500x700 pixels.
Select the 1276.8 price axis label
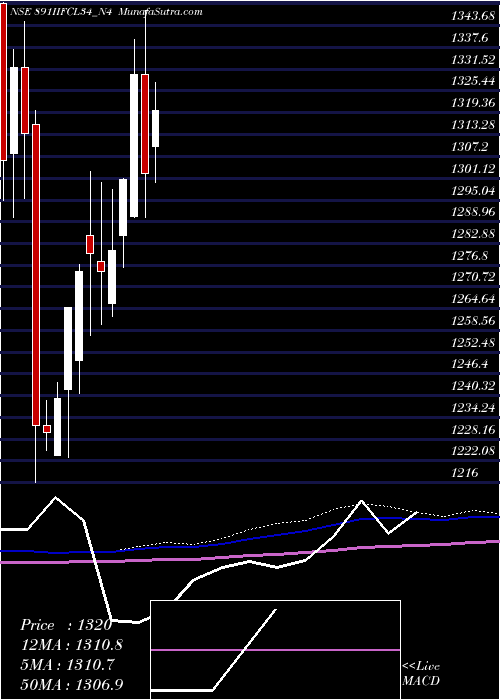click(469, 256)
